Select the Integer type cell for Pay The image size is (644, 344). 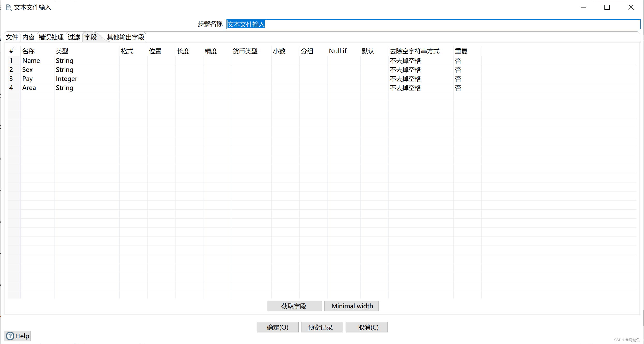coord(67,79)
